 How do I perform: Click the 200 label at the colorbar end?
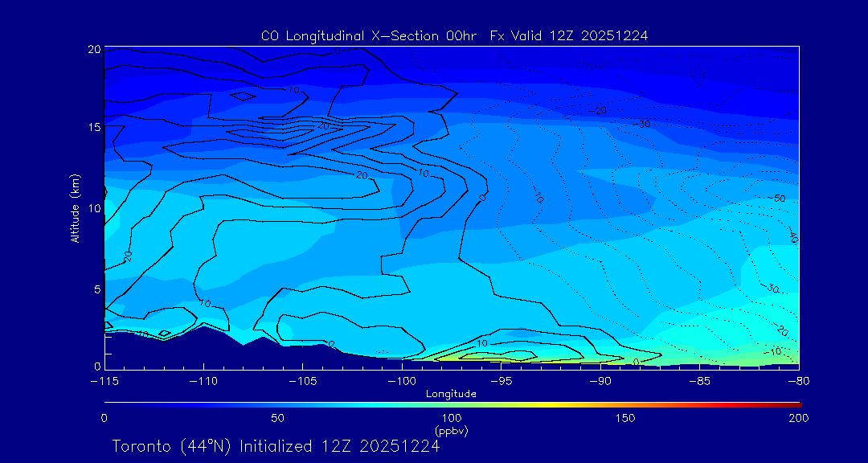pyautogui.click(x=798, y=418)
